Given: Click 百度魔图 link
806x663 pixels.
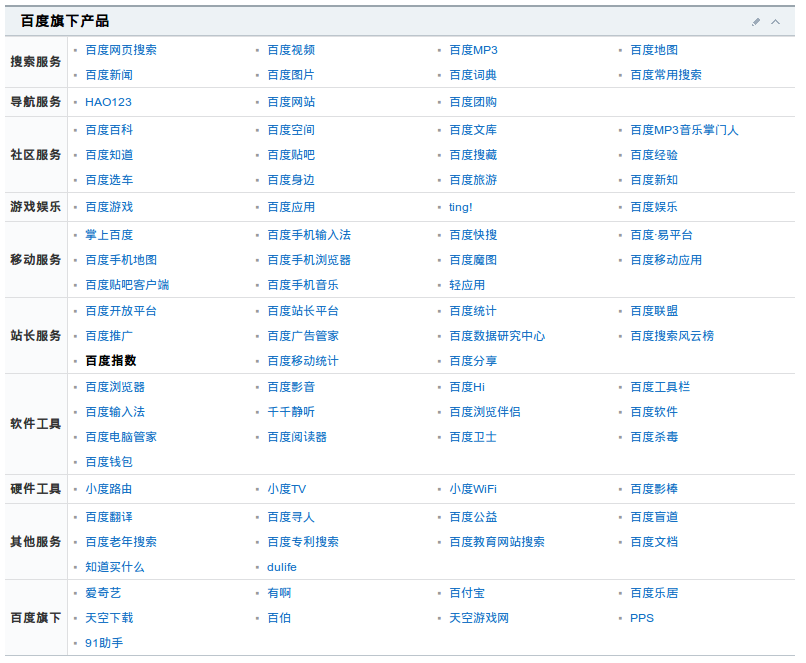Looking at the screenshot, I should (473, 260).
